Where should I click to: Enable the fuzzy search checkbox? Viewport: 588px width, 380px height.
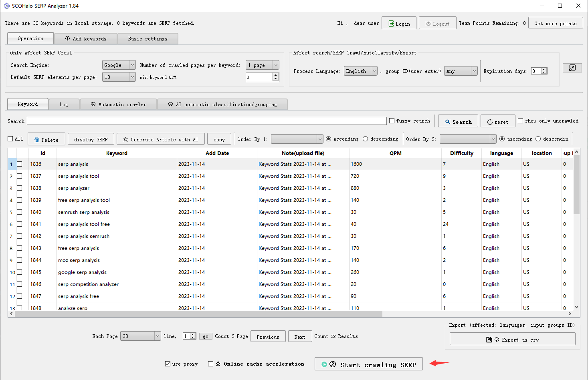392,121
